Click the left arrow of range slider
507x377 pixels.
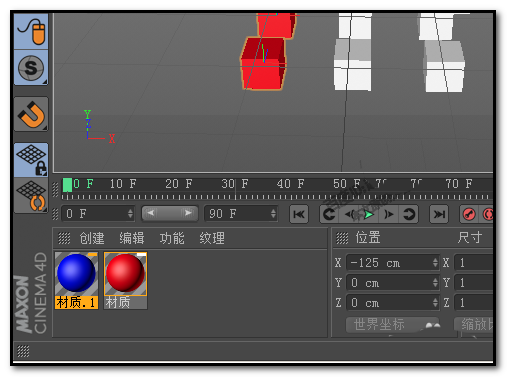150,213
